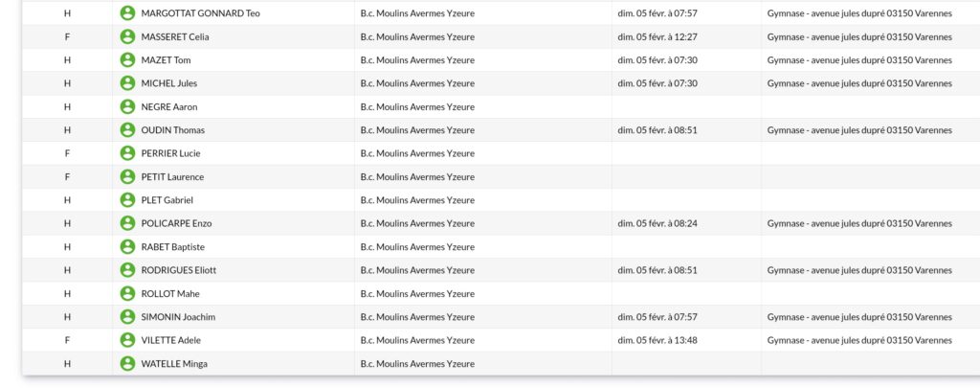Select the profile icon for POLICARPE Enzo
The width and height of the screenshot is (980, 388).
(127, 223)
